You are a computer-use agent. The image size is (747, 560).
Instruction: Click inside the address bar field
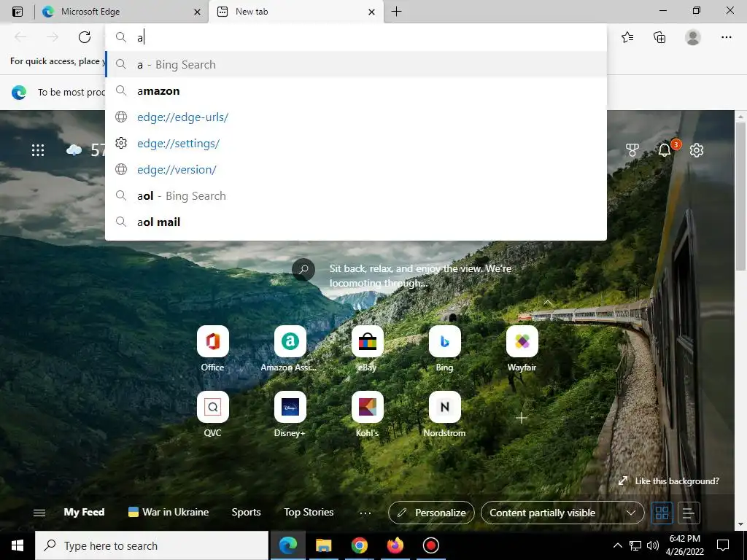(x=356, y=38)
